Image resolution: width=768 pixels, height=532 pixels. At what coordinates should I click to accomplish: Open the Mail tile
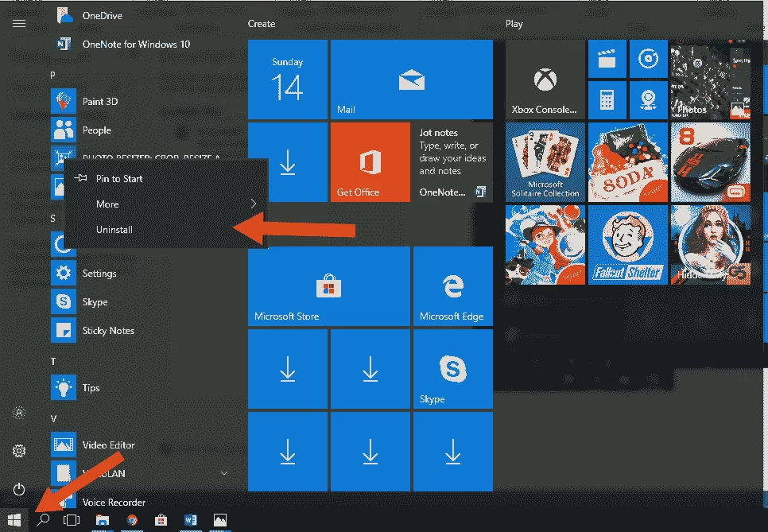coord(412,80)
